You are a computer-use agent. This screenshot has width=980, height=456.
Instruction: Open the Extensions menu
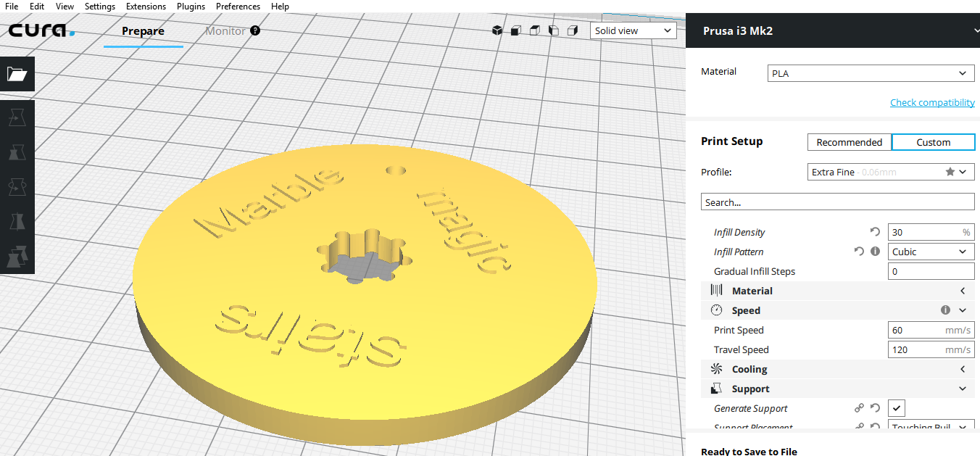tap(146, 7)
